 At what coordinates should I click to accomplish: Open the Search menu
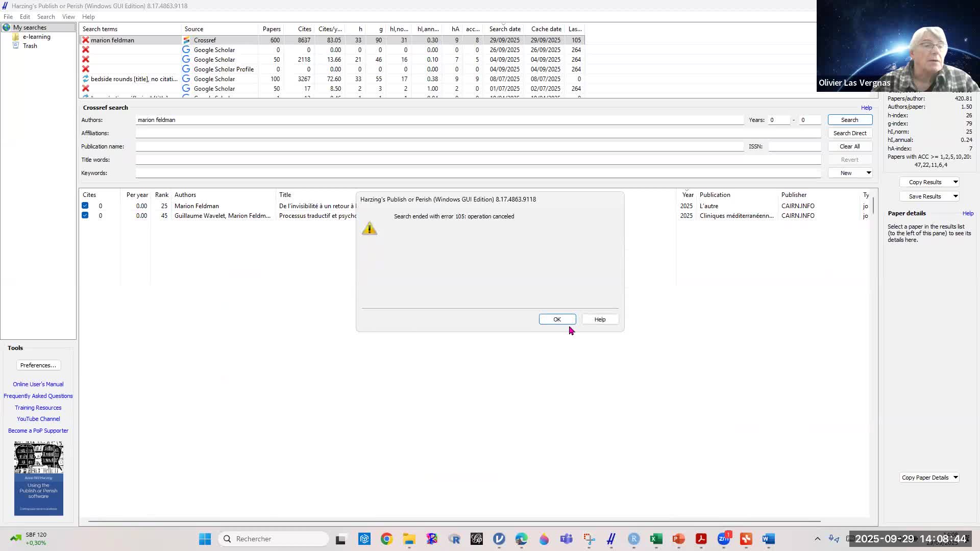point(46,17)
